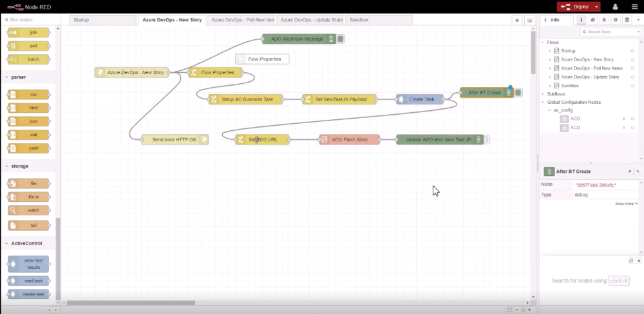Select the sort node in palette
The width and height of the screenshot is (644, 314).
pos(28,46)
